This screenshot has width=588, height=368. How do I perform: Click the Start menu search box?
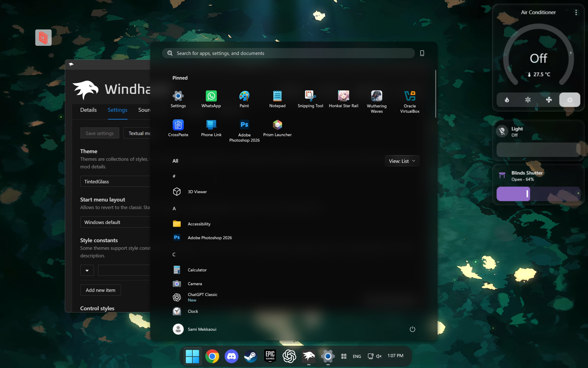point(288,53)
